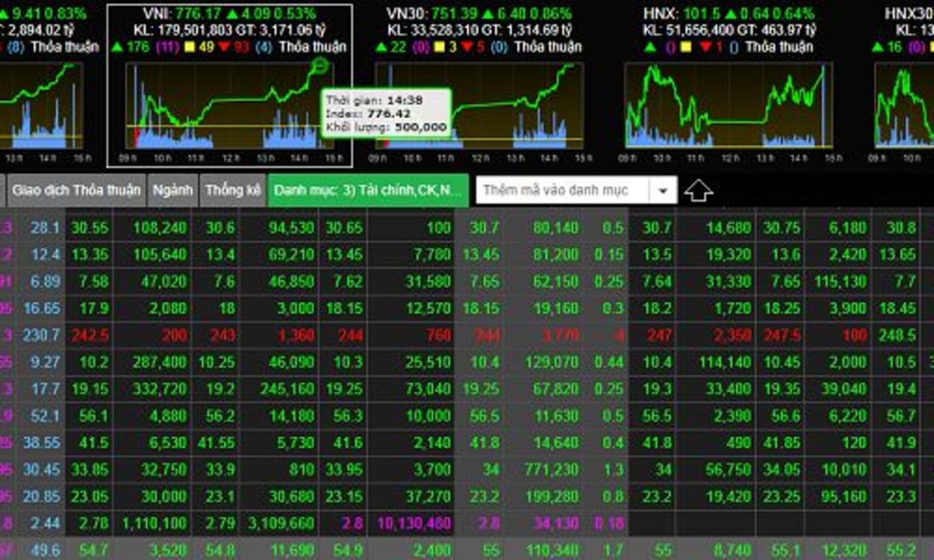Select the Danh mục: 3) Tài chính,CK,N... tab
The width and height of the screenshot is (934, 560).
pyautogui.click(x=367, y=191)
